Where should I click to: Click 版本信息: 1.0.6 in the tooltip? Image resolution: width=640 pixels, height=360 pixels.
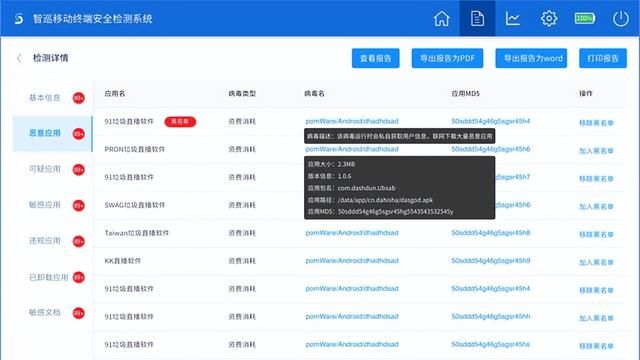[329, 176]
